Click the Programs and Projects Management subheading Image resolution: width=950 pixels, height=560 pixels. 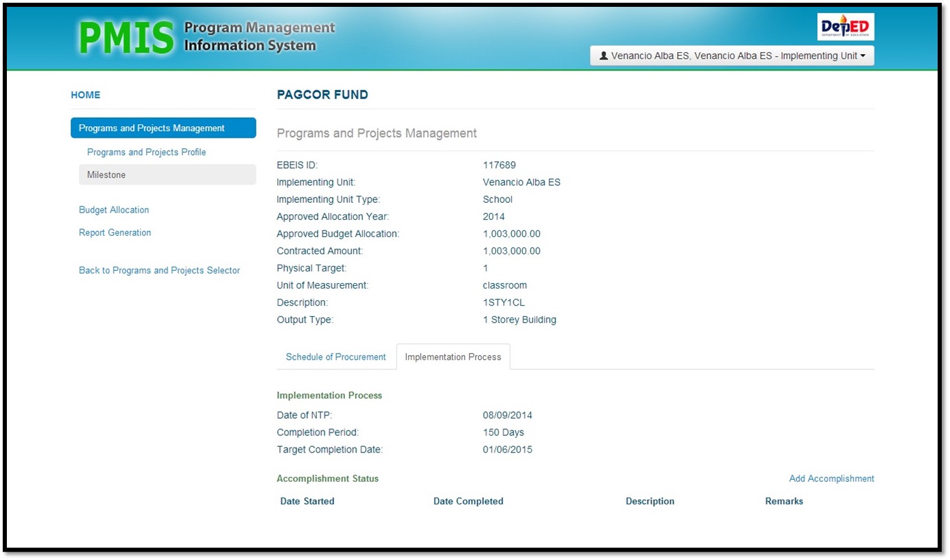click(x=377, y=133)
